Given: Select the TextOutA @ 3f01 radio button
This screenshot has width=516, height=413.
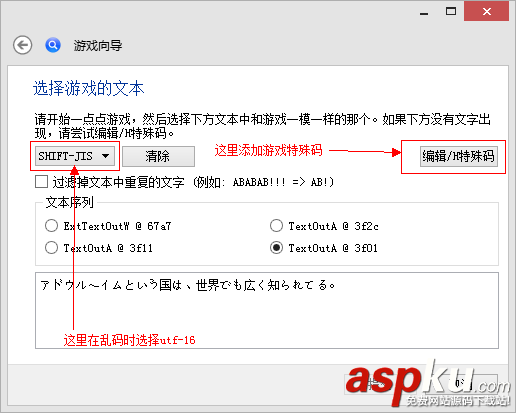Looking at the screenshot, I should pyautogui.click(x=276, y=248).
